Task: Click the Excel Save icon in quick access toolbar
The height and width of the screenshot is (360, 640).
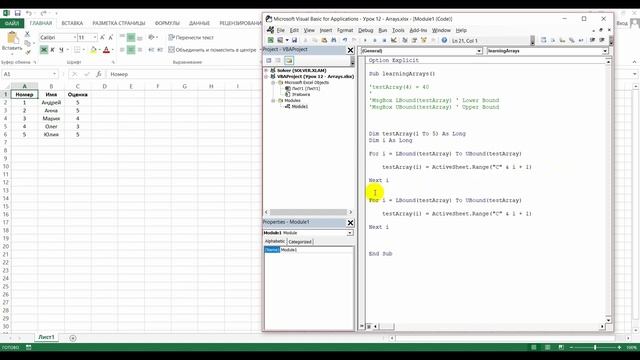Action: tap(18, 13)
